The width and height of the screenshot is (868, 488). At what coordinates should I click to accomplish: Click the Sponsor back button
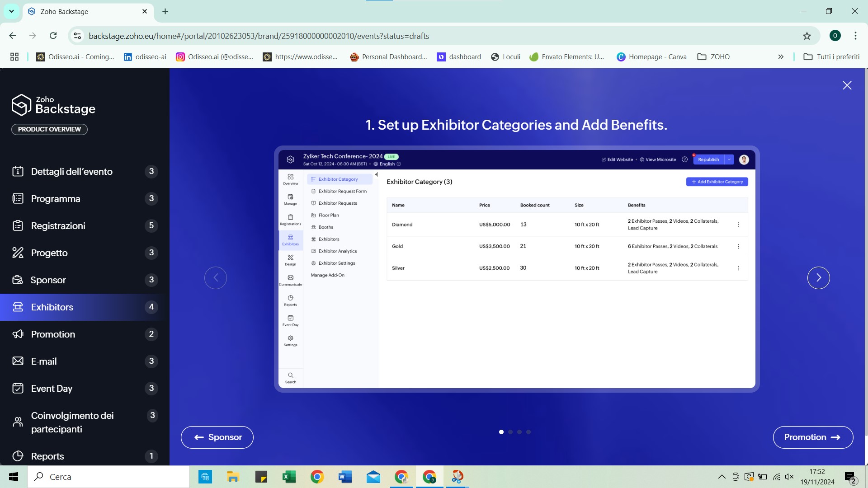point(217,437)
